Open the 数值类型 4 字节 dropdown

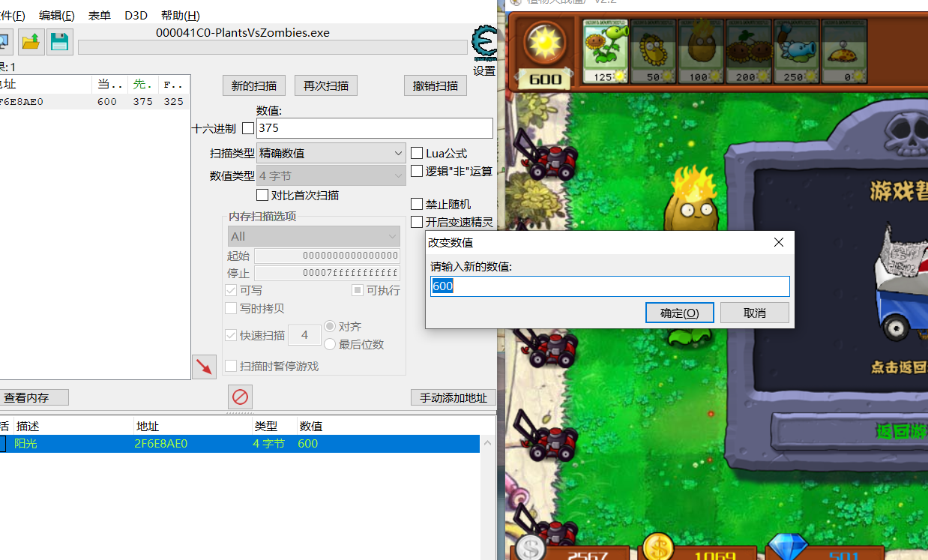(x=331, y=176)
